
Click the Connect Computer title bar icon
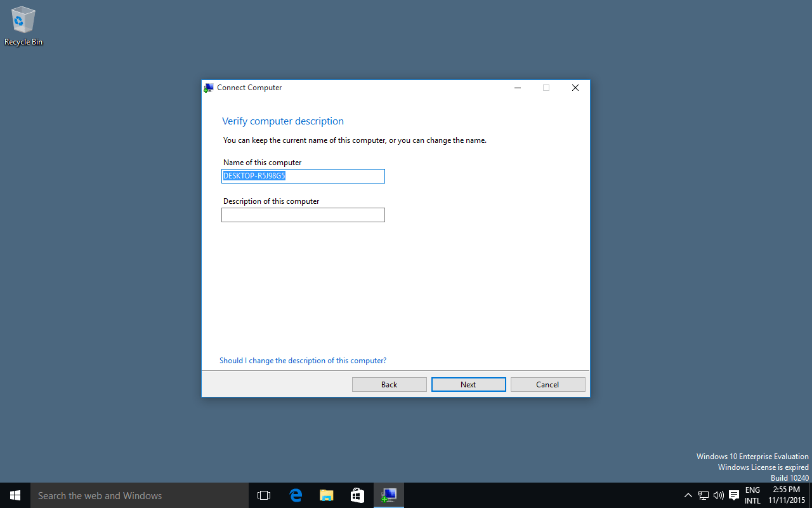[208, 88]
